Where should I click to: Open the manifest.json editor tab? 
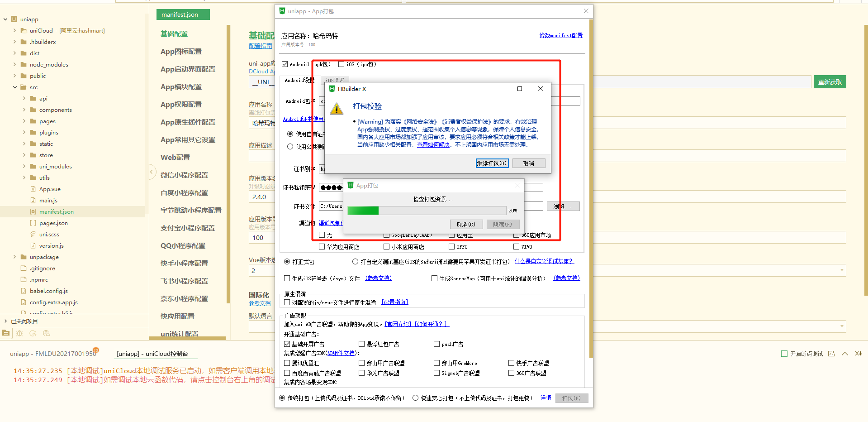point(183,14)
